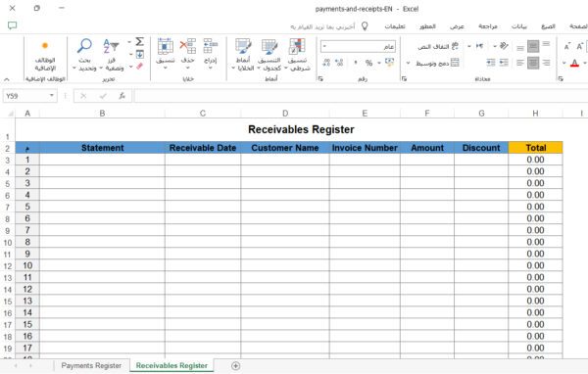The image size is (588, 374).
Task: Open Conditional Formatting icon
Action: [297, 46]
